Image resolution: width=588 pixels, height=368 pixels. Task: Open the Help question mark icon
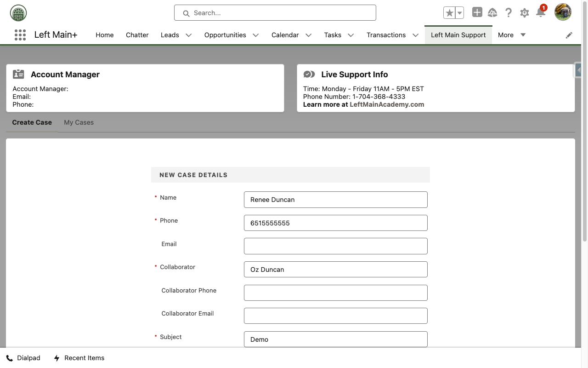point(509,13)
